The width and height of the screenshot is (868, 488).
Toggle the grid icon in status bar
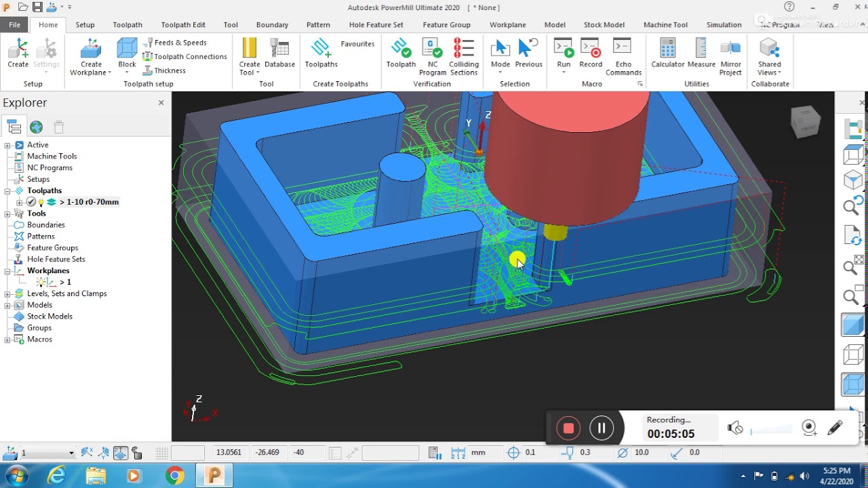point(161,453)
